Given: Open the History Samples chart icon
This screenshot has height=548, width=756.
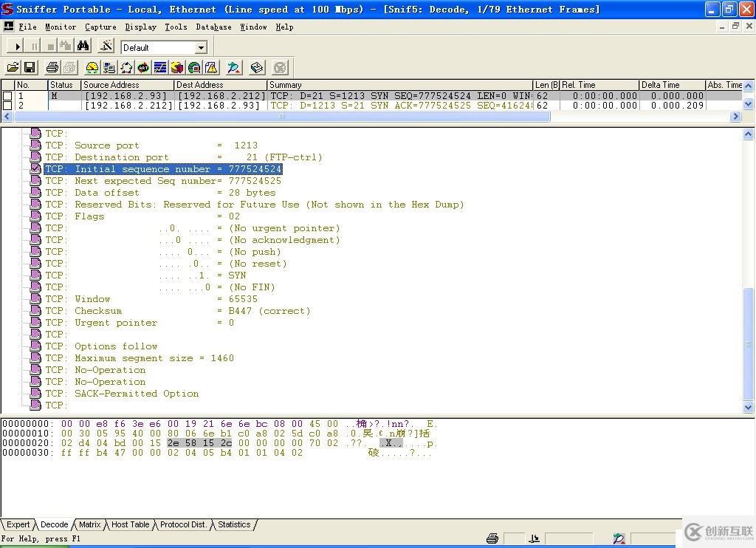Looking at the screenshot, I should [x=160, y=67].
